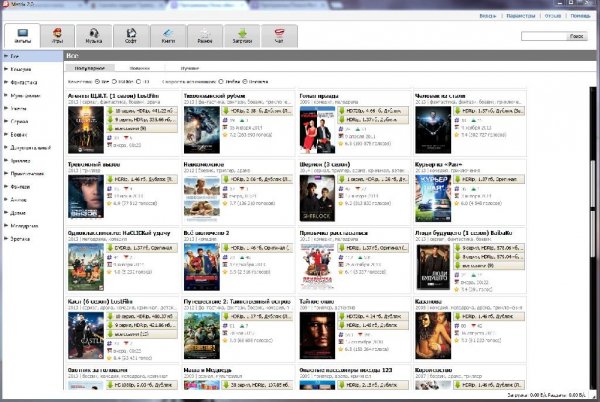Open the Отзыв link
The height and width of the screenshot is (402, 600).
(x=553, y=16)
